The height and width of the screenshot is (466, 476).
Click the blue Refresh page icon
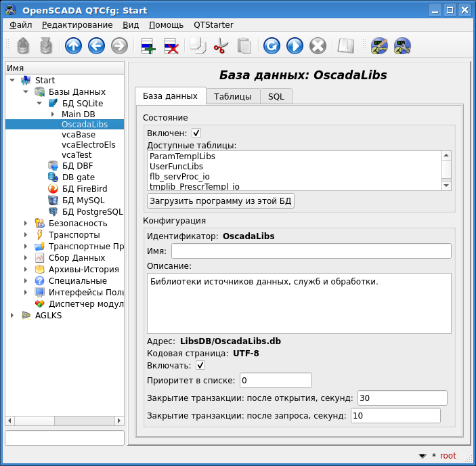tap(272, 45)
